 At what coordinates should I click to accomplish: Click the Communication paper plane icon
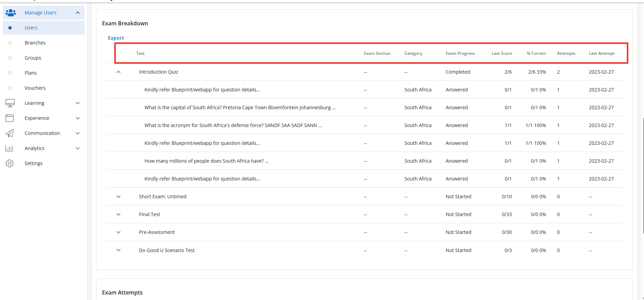click(x=10, y=133)
